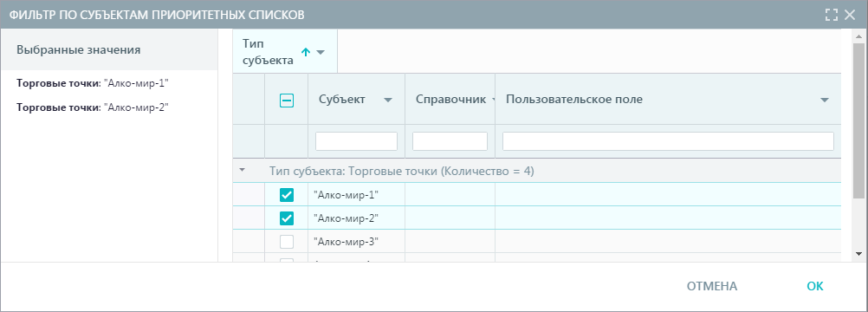
Task: Close the priority list filter dialog
Action: coord(850,15)
